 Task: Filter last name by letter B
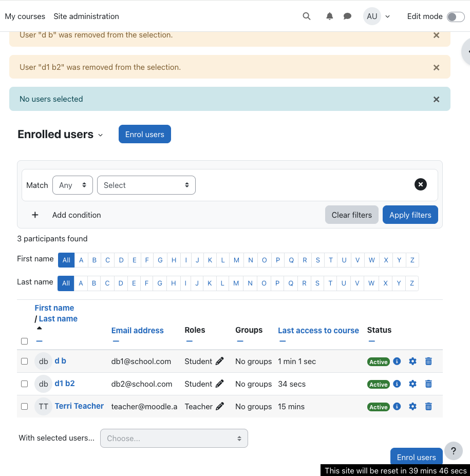tap(94, 283)
